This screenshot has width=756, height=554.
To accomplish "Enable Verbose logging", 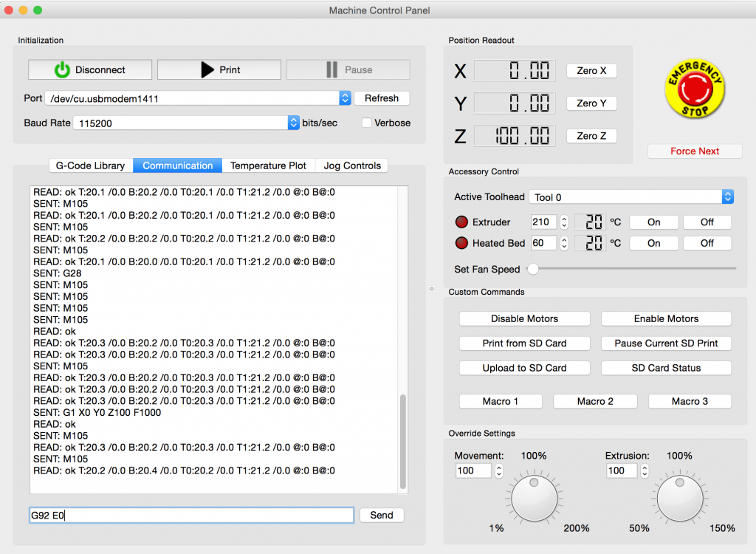I will pos(366,123).
